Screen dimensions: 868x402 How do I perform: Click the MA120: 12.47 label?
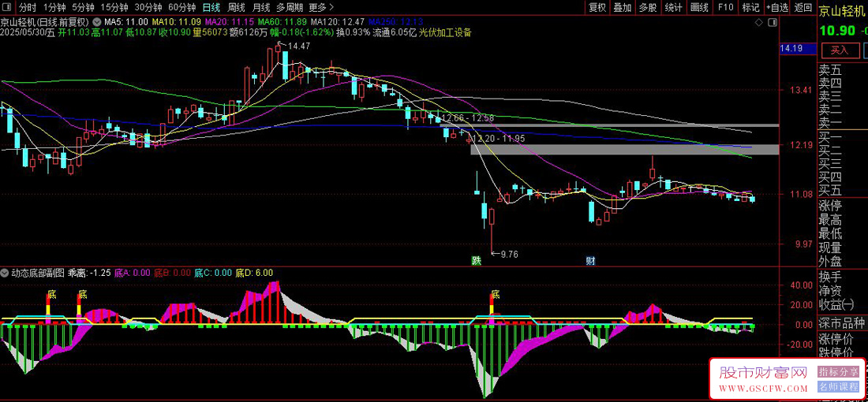[x=339, y=22]
